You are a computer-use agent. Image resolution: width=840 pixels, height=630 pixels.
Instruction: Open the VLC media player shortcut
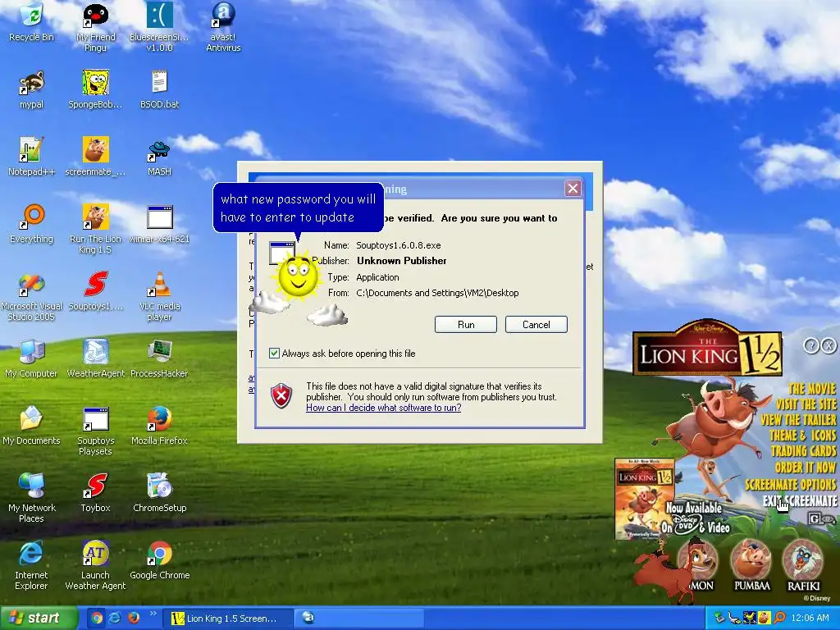pyautogui.click(x=159, y=297)
